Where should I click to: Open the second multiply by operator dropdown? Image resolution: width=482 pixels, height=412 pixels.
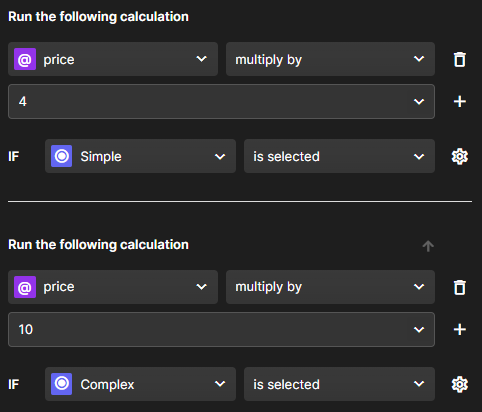330,287
